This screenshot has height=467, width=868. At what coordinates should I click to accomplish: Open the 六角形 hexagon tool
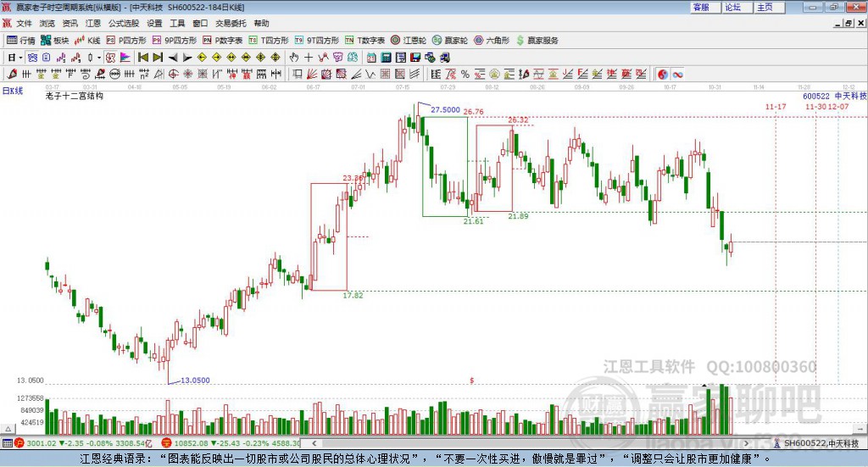tap(492, 41)
